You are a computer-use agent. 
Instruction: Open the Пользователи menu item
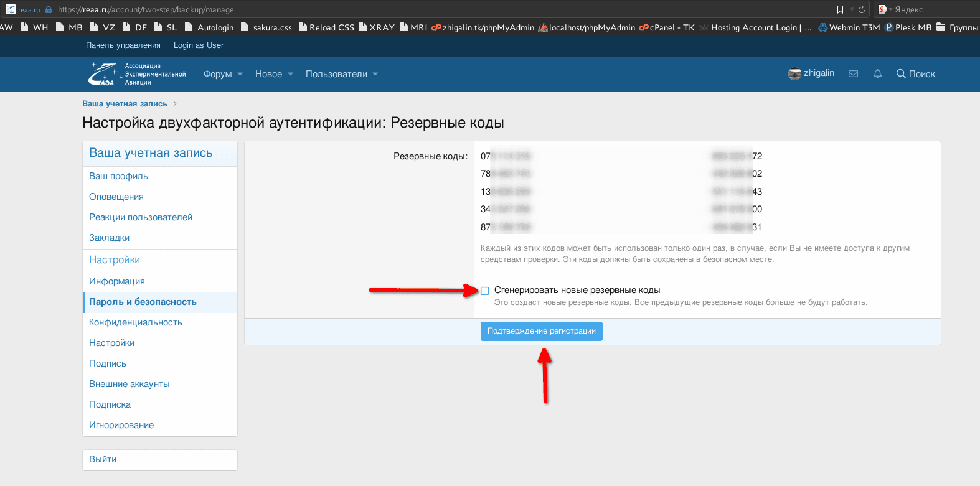336,74
